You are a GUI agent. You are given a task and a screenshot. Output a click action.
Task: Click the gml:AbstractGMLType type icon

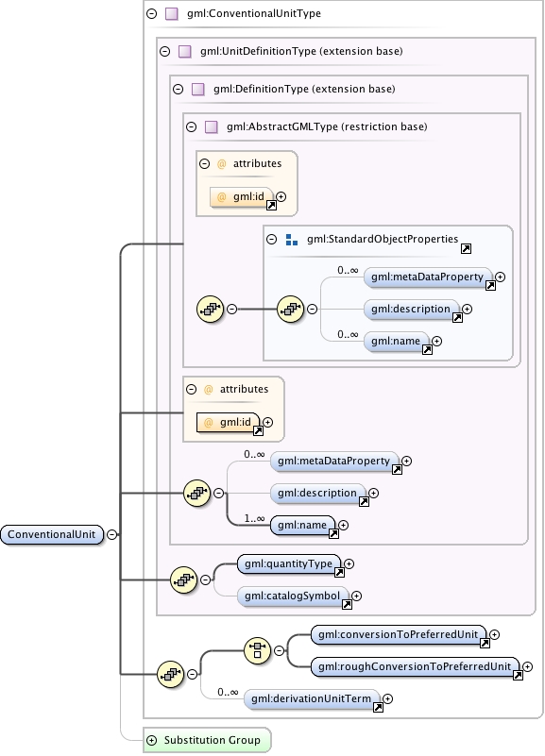click(212, 126)
